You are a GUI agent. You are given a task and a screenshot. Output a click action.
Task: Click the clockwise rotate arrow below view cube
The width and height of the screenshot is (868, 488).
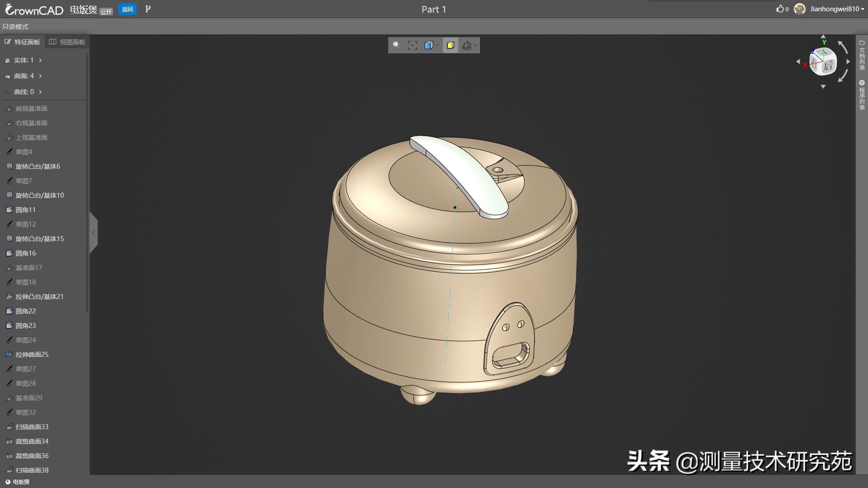point(843,76)
